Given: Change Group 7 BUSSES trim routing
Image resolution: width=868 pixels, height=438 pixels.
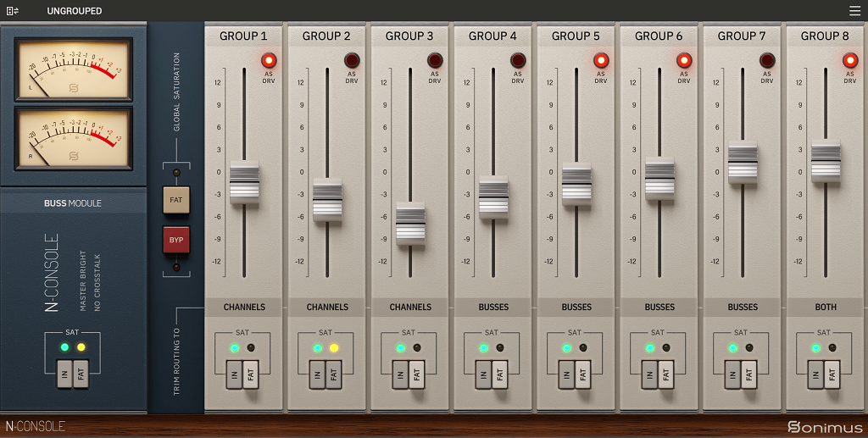Looking at the screenshot, I should (743, 307).
